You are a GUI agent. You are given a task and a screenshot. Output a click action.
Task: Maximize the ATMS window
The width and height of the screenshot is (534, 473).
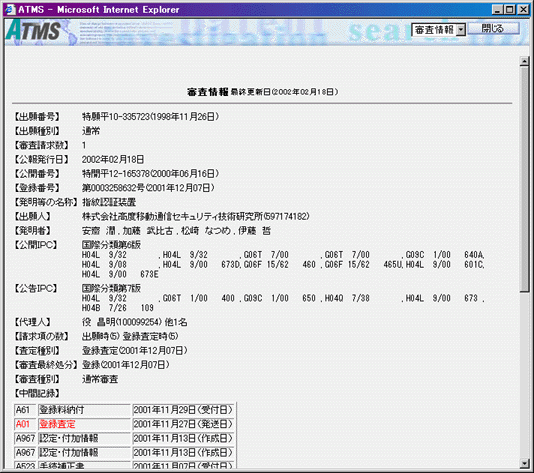[x=510, y=10]
